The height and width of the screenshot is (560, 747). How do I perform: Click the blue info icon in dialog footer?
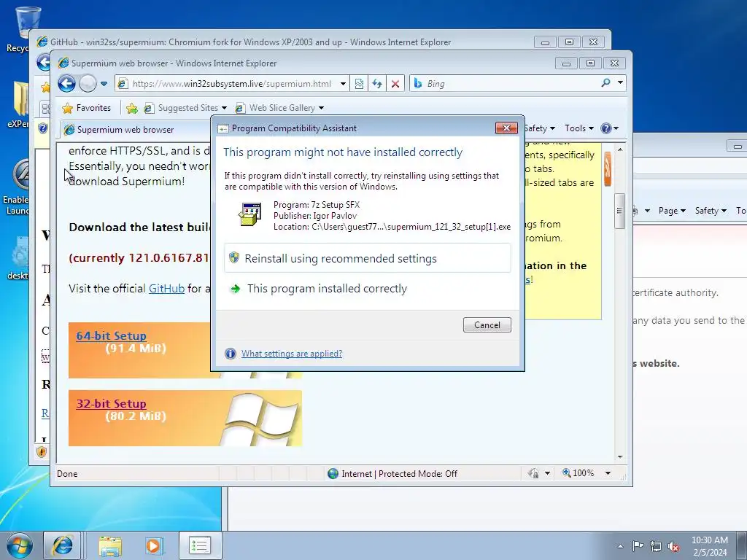tap(230, 354)
